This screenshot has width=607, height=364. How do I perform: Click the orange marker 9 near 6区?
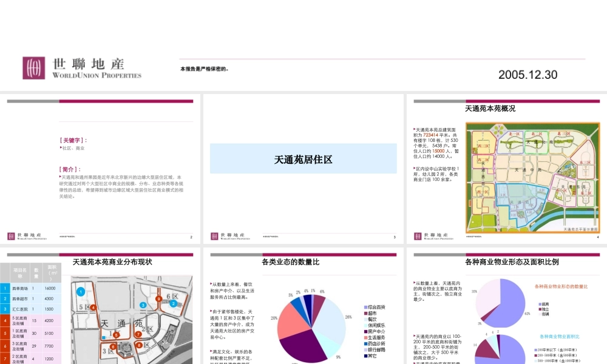tap(158, 298)
